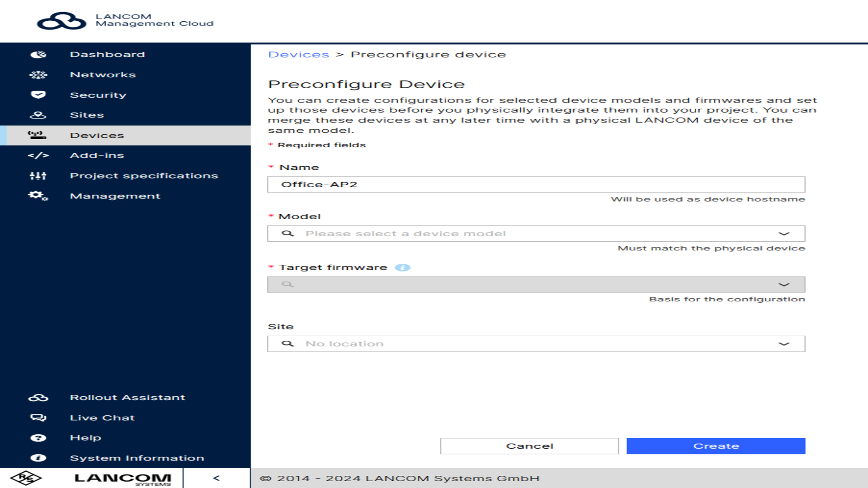This screenshot has width=868, height=488.
Task: Click the Add-ins code brackets icon
Action: click(38, 155)
